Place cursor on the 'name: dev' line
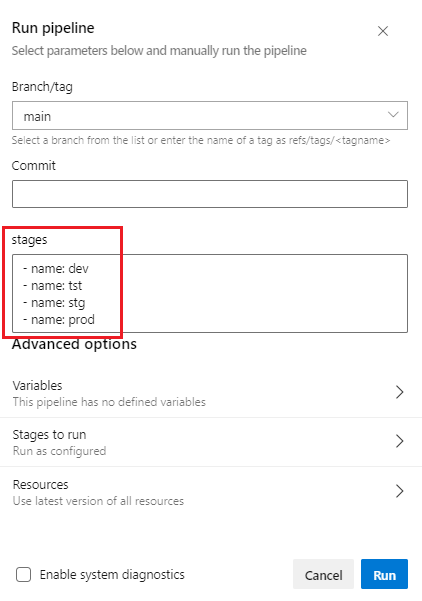Screen dimensions: 422x601 [56, 269]
